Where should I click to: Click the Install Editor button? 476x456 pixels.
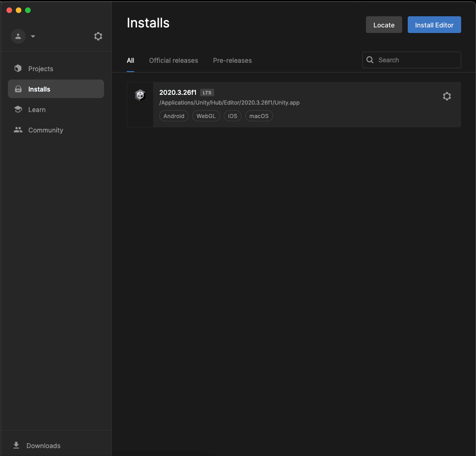(x=434, y=25)
